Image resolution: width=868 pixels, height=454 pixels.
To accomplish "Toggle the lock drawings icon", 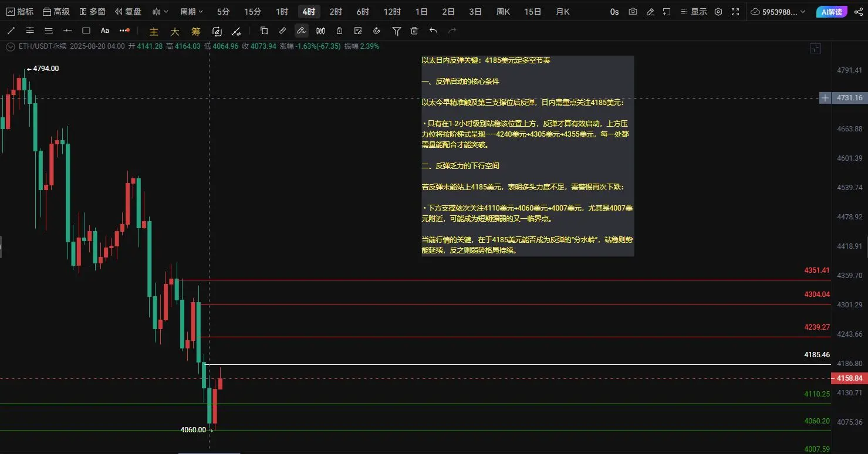I will coord(339,31).
